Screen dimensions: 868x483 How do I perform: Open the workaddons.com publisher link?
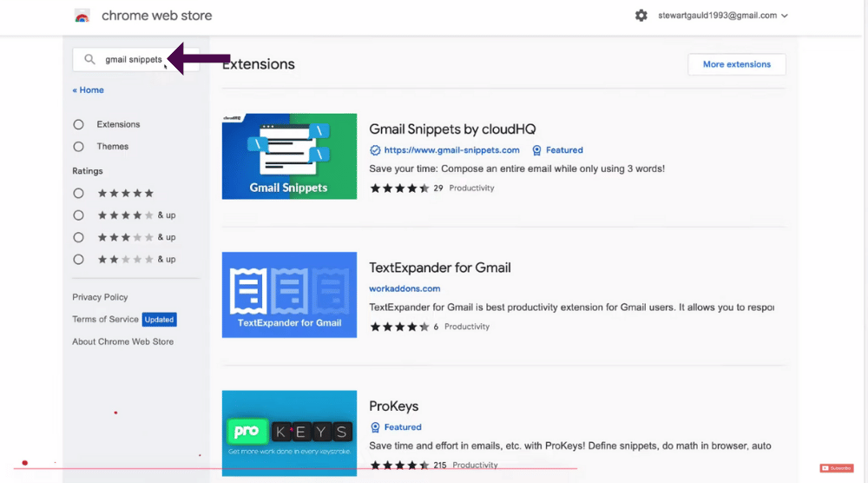click(404, 288)
